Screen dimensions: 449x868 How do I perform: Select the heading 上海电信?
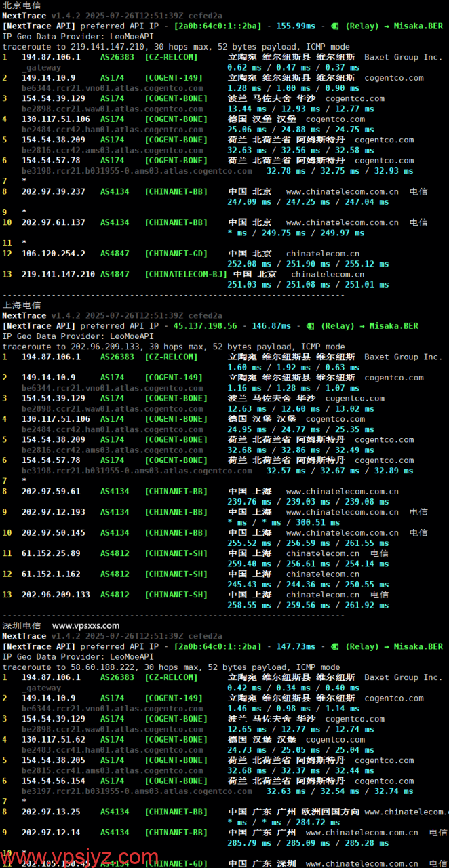pyautogui.click(x=22, y=305)
